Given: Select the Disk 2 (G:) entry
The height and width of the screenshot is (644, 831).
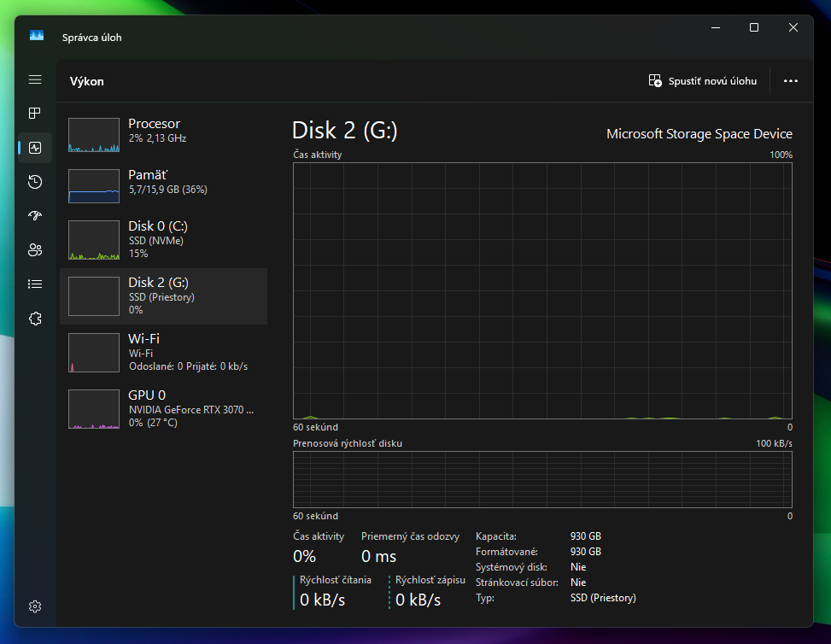Looking at the screenshot, I should coord(163,296).
